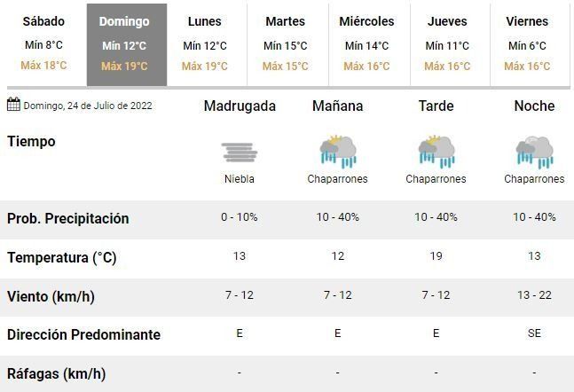
Task: Click the fog icon for Madrugada
Action: point(240,152)
